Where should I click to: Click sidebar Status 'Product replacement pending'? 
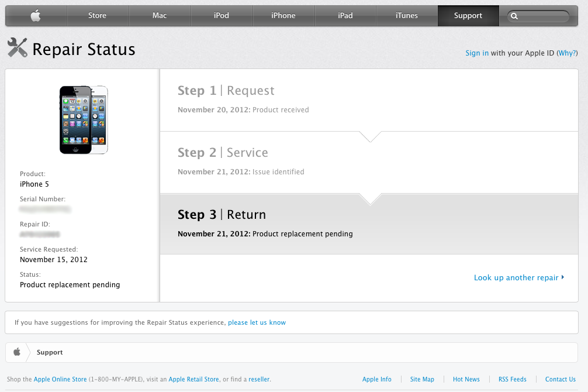[70, 285]
